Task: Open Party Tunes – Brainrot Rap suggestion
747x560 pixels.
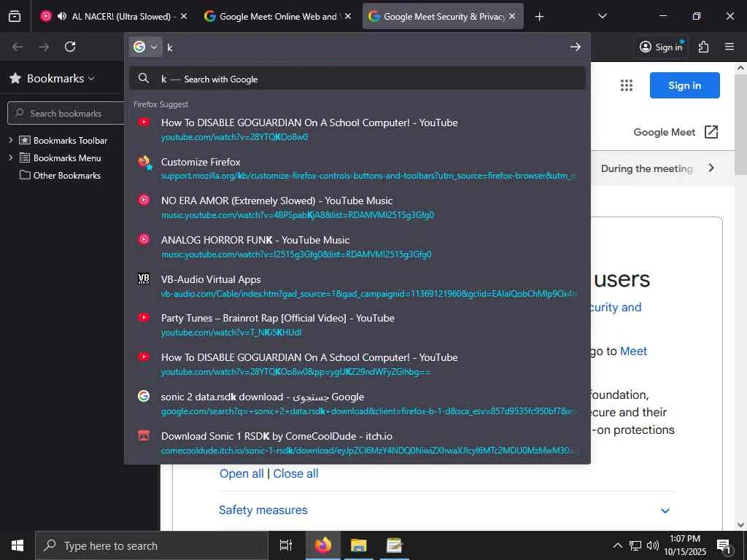Action: pos(357,324)
